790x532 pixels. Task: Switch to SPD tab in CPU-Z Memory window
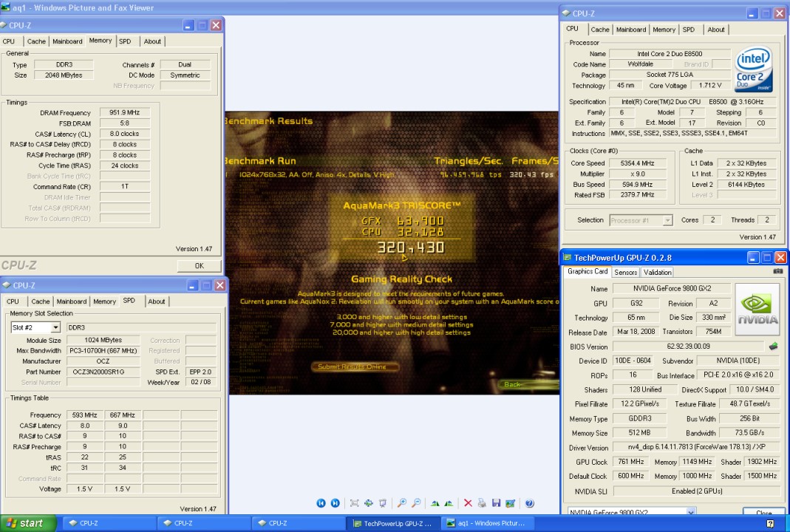pyautogui.click(x=125, y=41)
